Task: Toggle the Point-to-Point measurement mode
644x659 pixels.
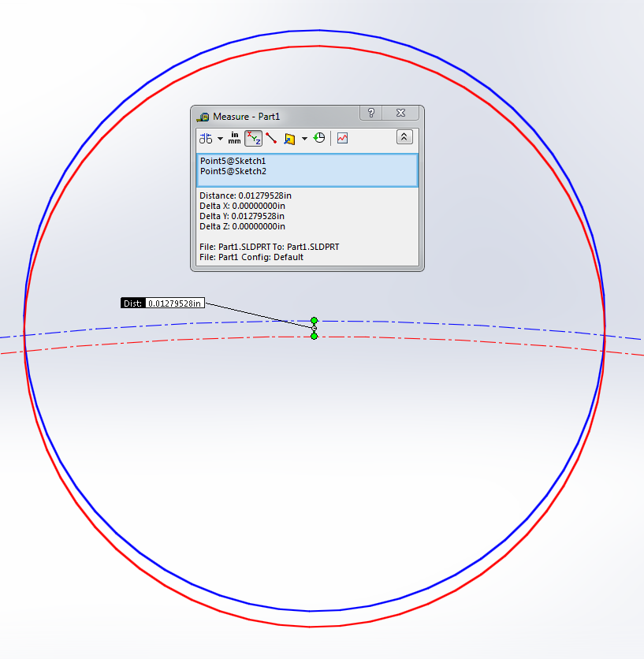Action: [271, 138]
